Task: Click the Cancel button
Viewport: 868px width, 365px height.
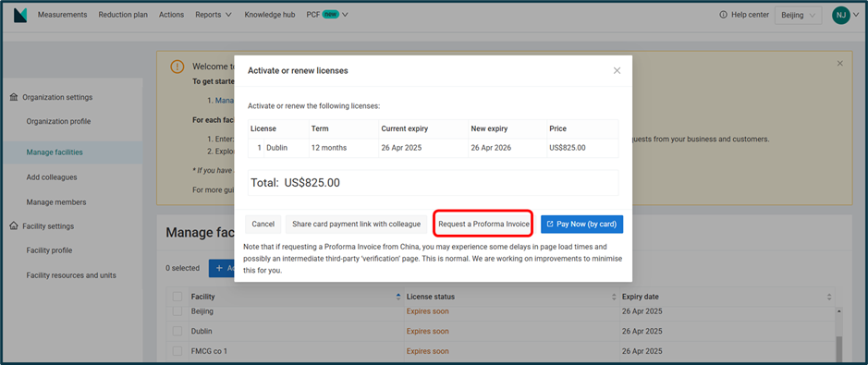Action: [263, 225]
